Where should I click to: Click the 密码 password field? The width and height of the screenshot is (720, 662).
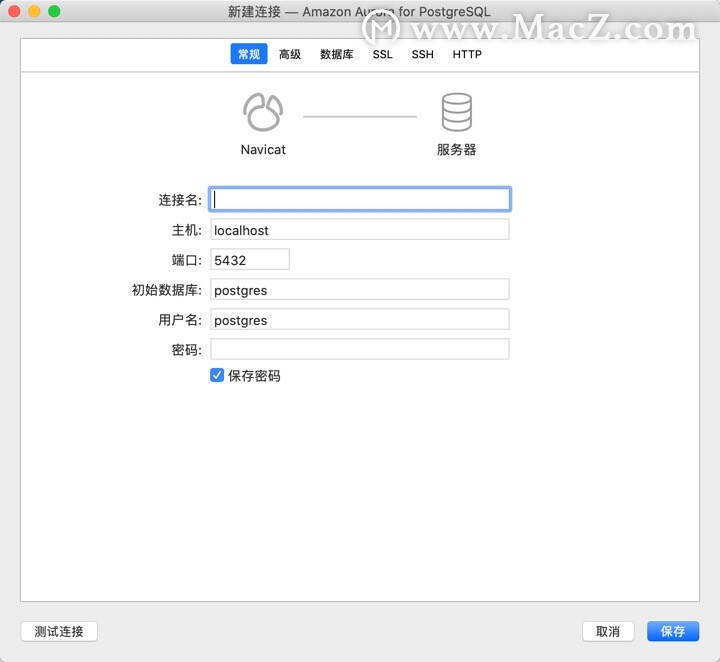(x=360, y=349)
